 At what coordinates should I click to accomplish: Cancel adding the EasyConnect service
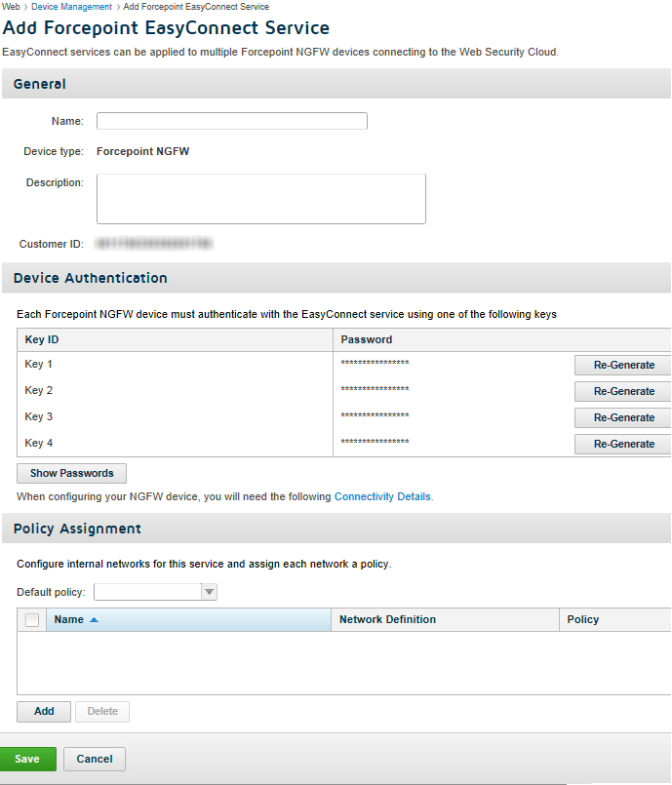click(x=95, y=759)
